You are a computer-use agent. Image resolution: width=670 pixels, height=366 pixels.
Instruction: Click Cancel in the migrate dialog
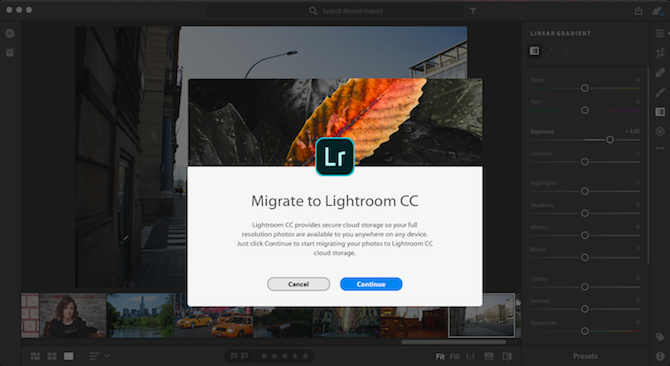click(x=298, y=284)
